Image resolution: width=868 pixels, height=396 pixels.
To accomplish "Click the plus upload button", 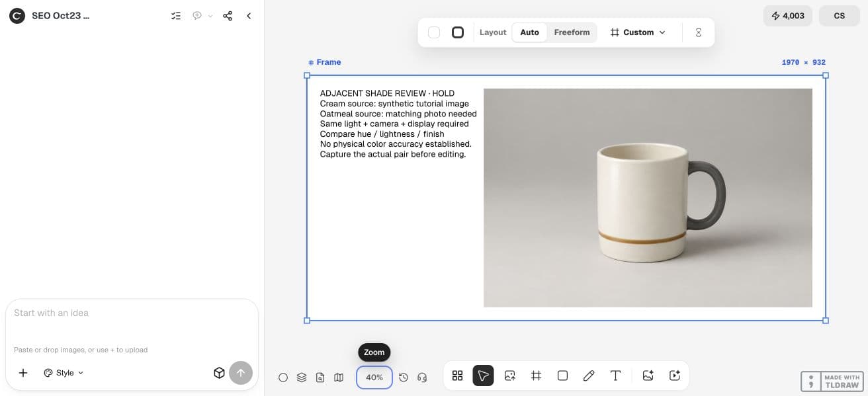I will click(23, 373).
